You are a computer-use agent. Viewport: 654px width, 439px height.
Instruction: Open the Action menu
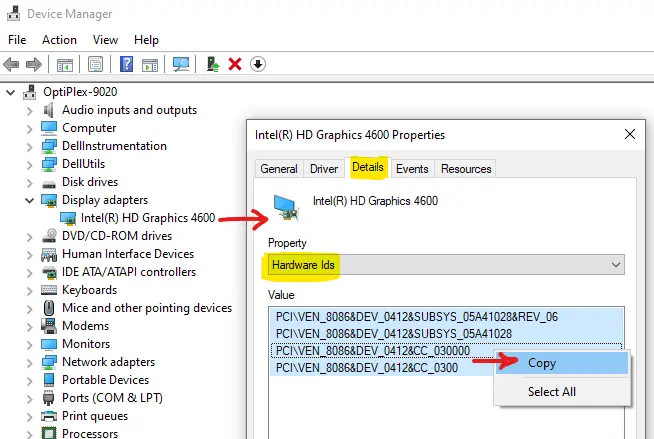[x=59, y=40]
